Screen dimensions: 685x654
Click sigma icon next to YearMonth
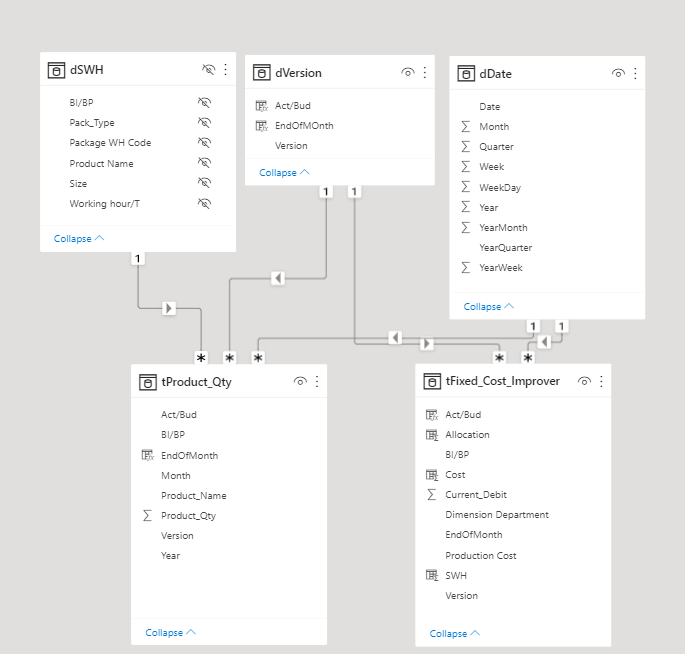pyautogui.click(x=466, y=228)
